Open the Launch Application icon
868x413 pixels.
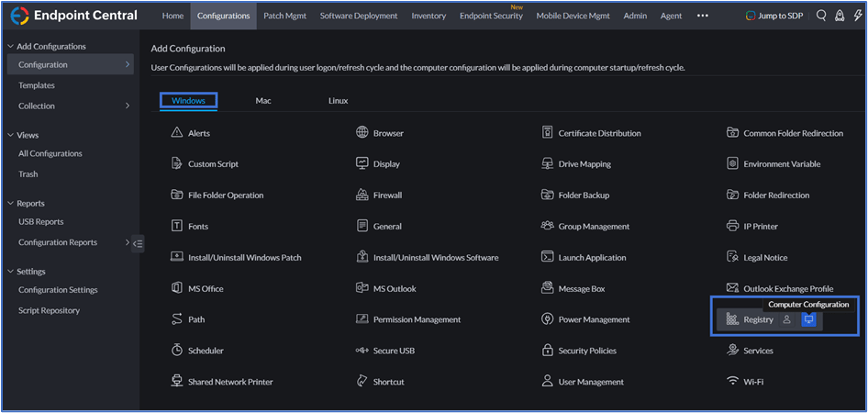pyautogui.click(x=548, y=257)
